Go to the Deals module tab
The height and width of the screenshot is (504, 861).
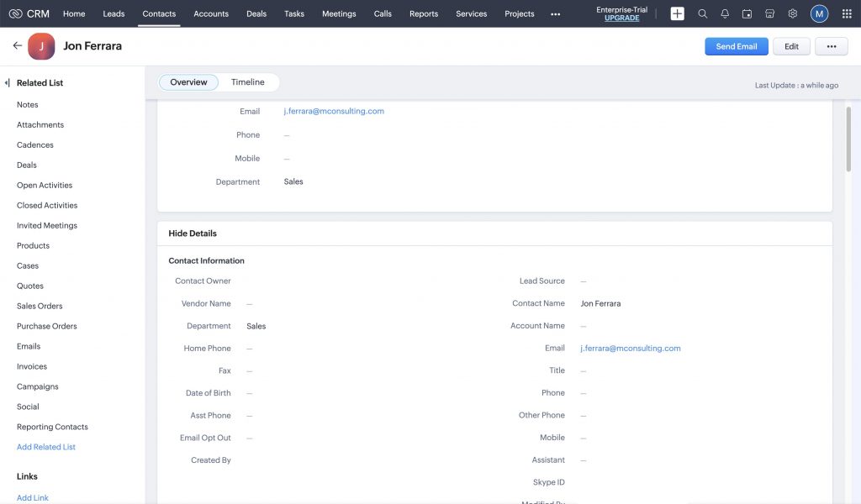coord(256,13)
